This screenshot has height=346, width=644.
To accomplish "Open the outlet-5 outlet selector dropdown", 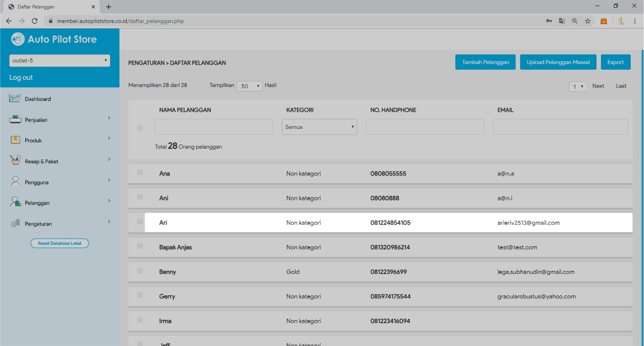I will click(x=60, y=60).
